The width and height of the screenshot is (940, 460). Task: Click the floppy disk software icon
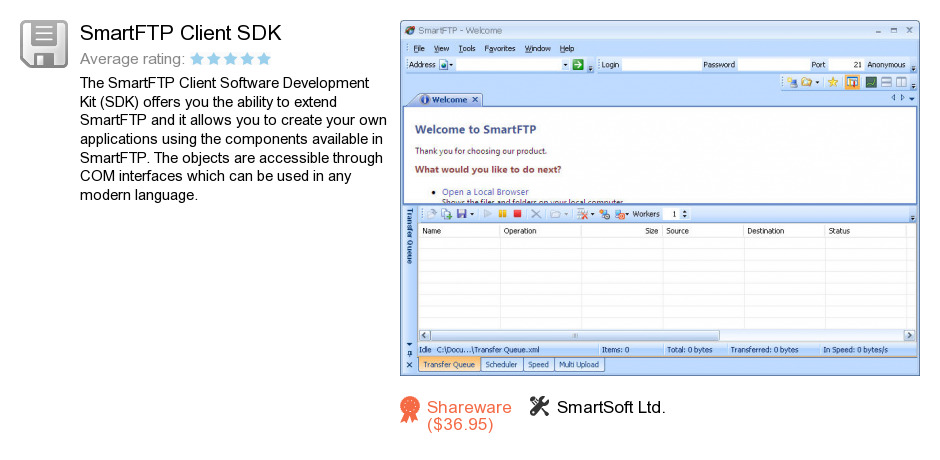(x=44, y=44)
